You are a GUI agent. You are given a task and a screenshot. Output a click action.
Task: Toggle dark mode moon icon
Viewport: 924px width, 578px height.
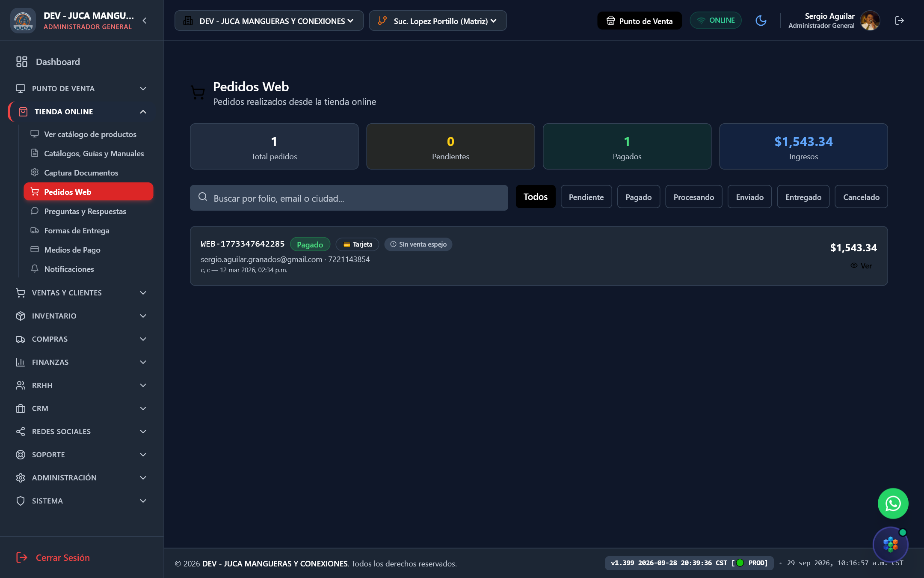[761, 21]
